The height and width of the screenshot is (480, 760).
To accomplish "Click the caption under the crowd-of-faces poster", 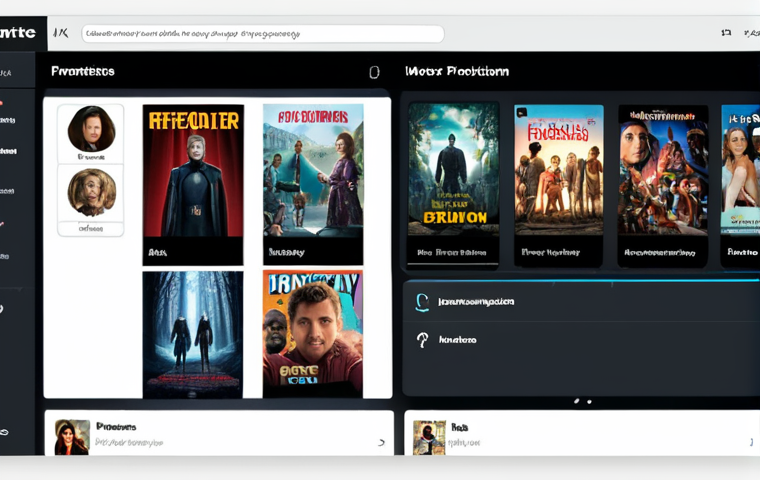I will 660,253.
